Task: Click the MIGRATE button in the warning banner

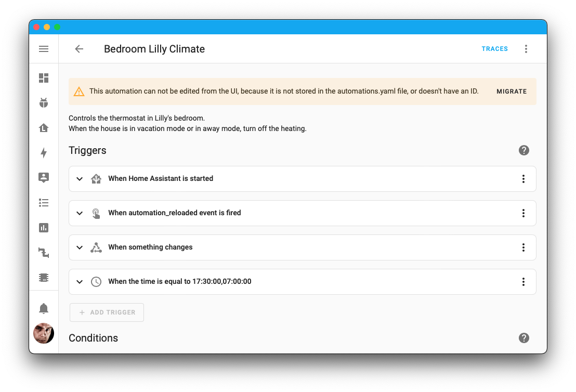Action: [512, 92]
